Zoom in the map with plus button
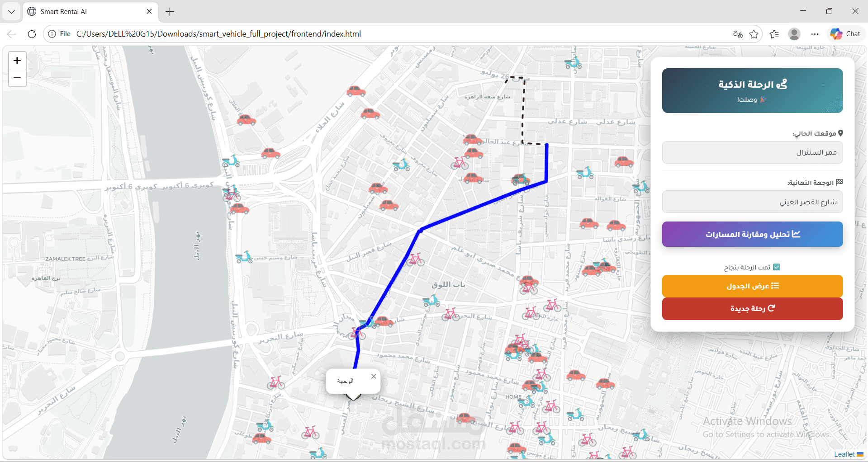 point(17,60)
